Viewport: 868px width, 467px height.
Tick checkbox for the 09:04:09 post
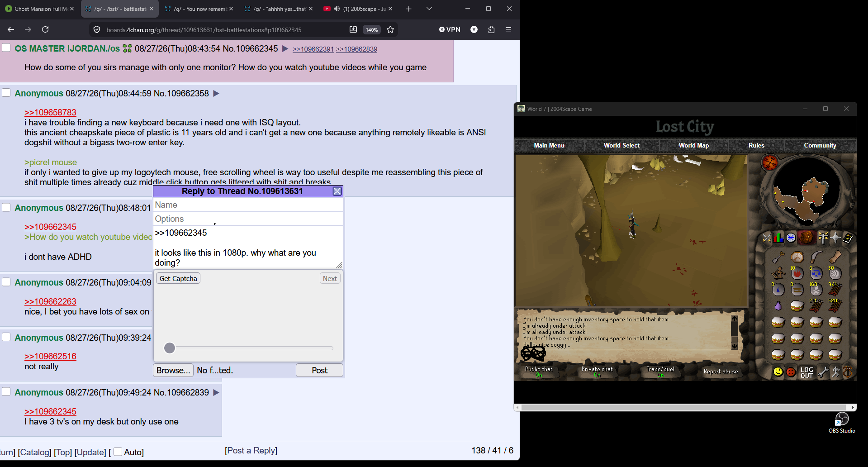coord(6,281)
